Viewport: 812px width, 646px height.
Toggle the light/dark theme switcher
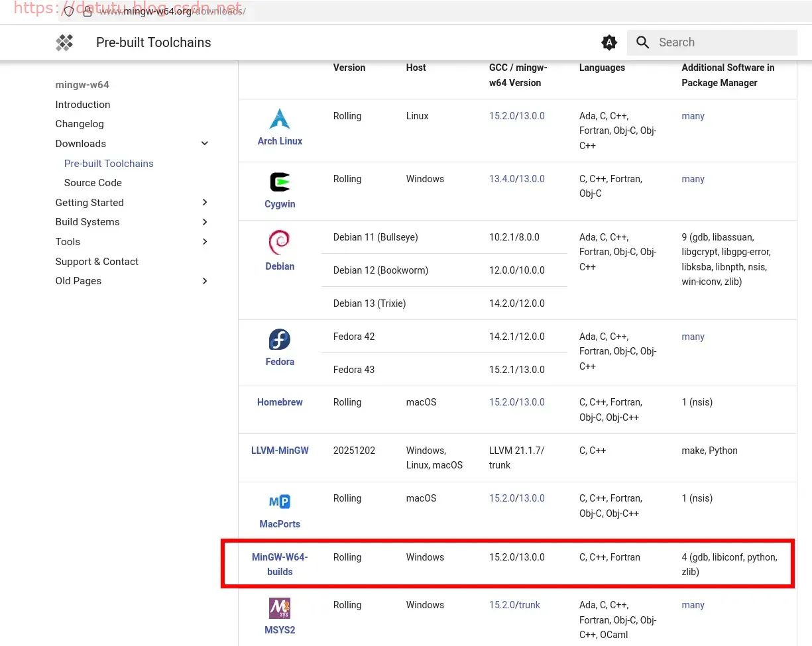click(x=609, y=42)
